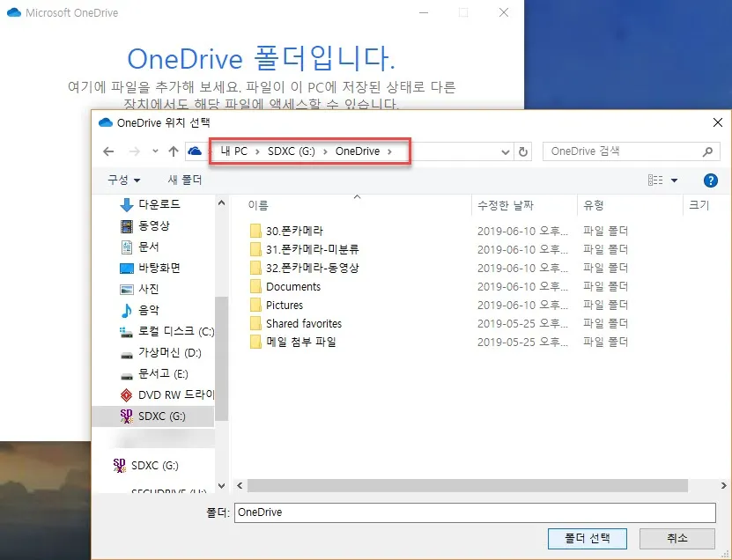Click 새 폴더 to create a folder
The image size is (732, 560).
tap(185, 180)
